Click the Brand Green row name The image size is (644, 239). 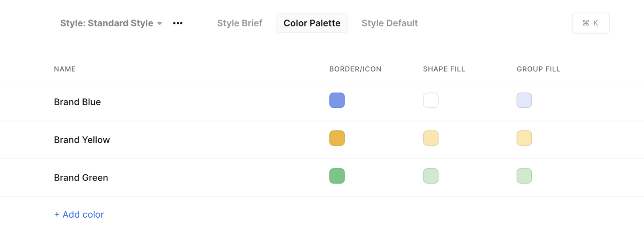click(x=81, y=178)
